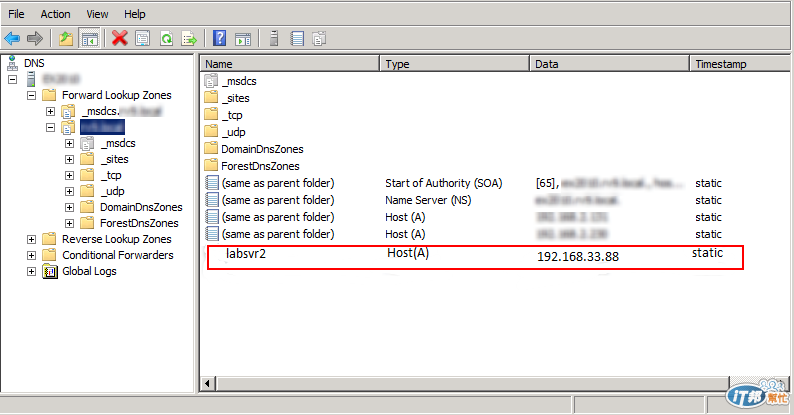Select _msdcs under the highlighted zone in the tree
The height and width of the screenshot is (415, 794).
(x=117, y=143)
